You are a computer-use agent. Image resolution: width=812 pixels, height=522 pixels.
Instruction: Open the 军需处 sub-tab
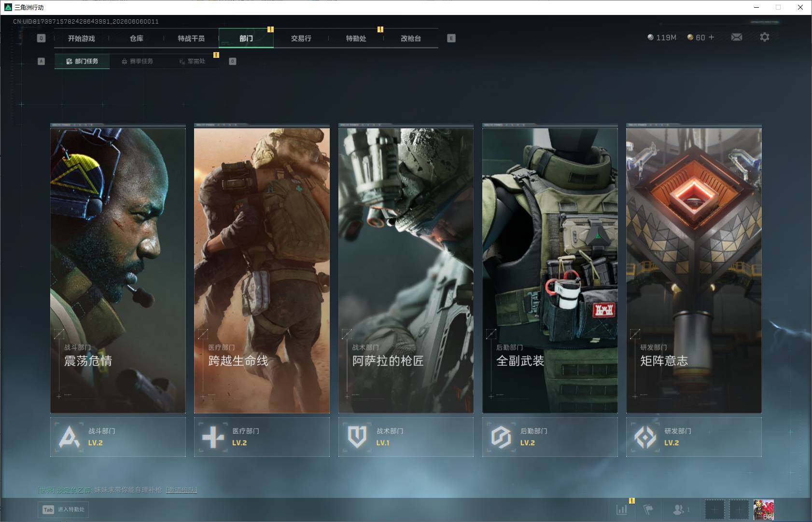(x=192, y=61)
